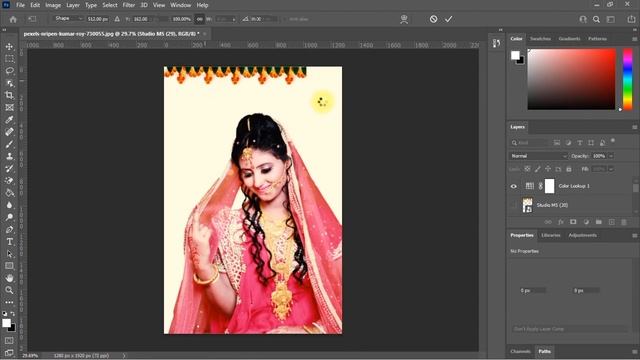Click the hue spectrum slider
This screenshot has width=640, height=360.
pos(628,79)
